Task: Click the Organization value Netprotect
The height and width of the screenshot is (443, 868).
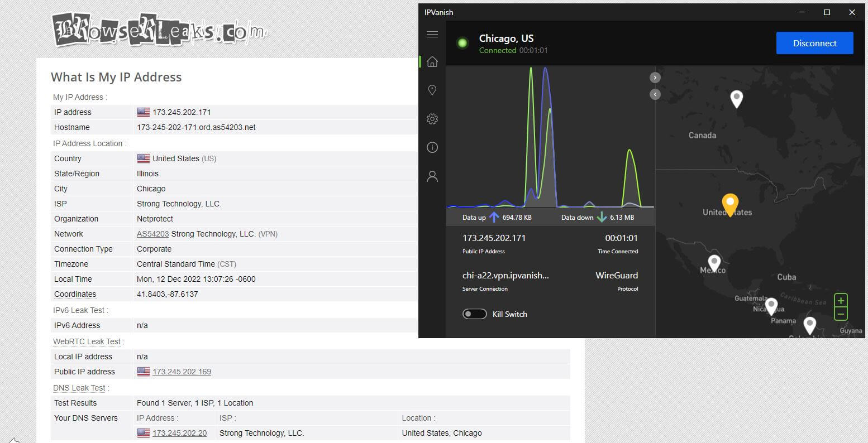Action: [x=155, y=219]
